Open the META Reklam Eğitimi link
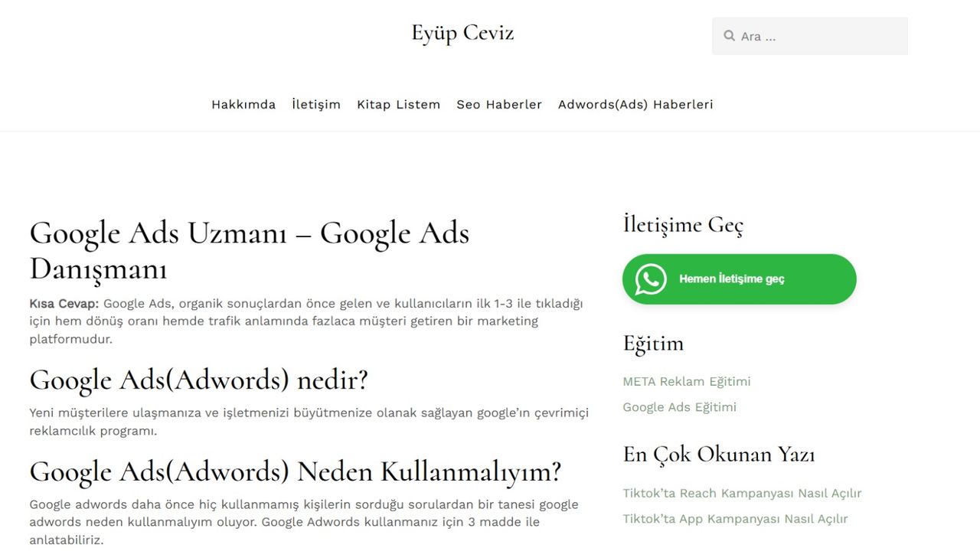This screenshot has height=551, width=980. pyautogui.click(x=687, y=382)
